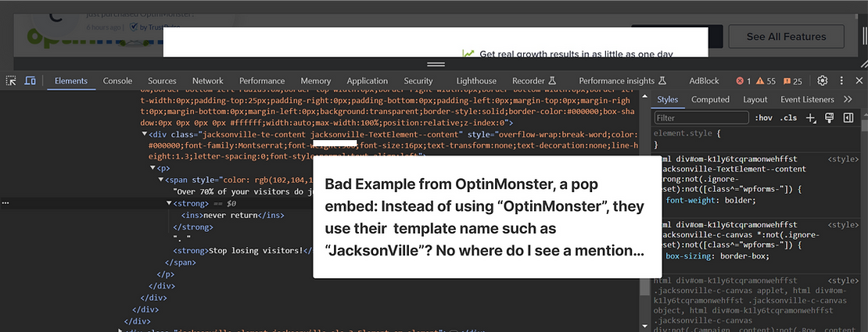Screen dimensions: 868x332
Task: Collapse the <p> node in DOM tree
Action: coord(152,168)
